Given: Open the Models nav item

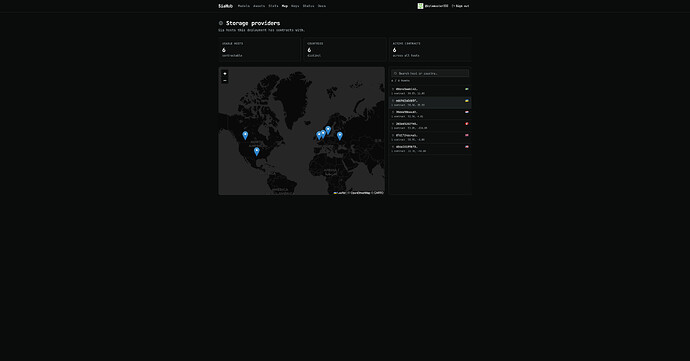Looking at the screenshot, I should pyautogui.click(x=243, y=6).
